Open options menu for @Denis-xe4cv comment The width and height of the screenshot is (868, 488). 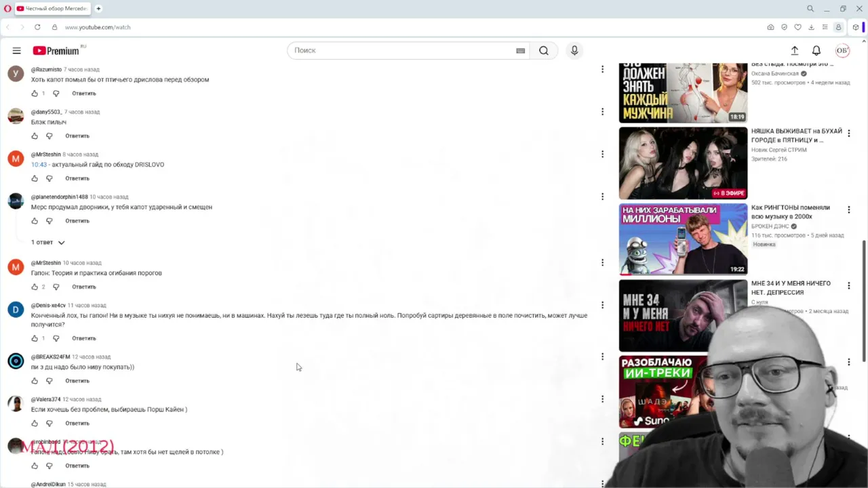point(602,305)
